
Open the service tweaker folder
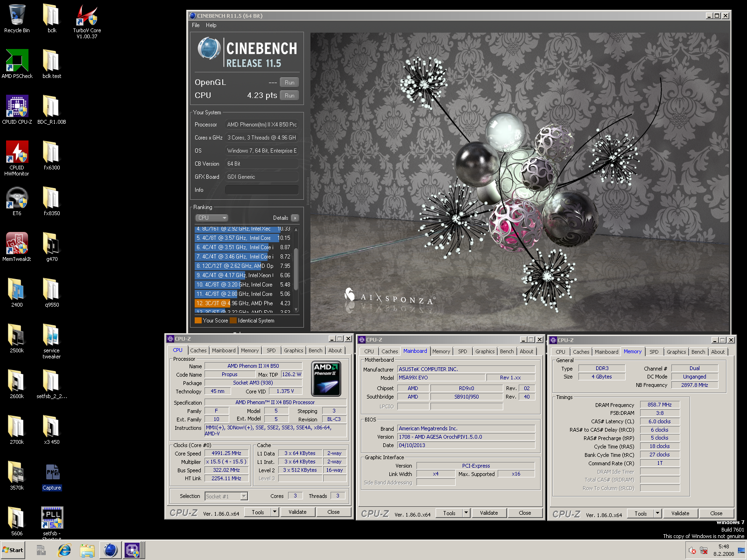[52, 341]
